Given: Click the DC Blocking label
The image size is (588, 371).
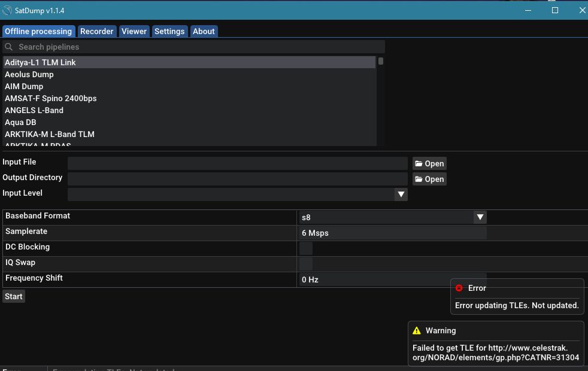Looking at the screenshot, I should 28,247.
